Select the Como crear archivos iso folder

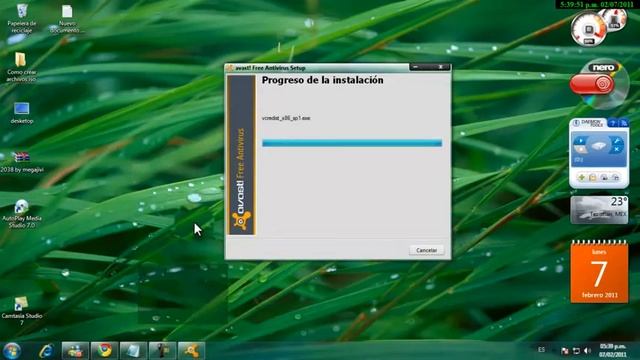[21, 67]
